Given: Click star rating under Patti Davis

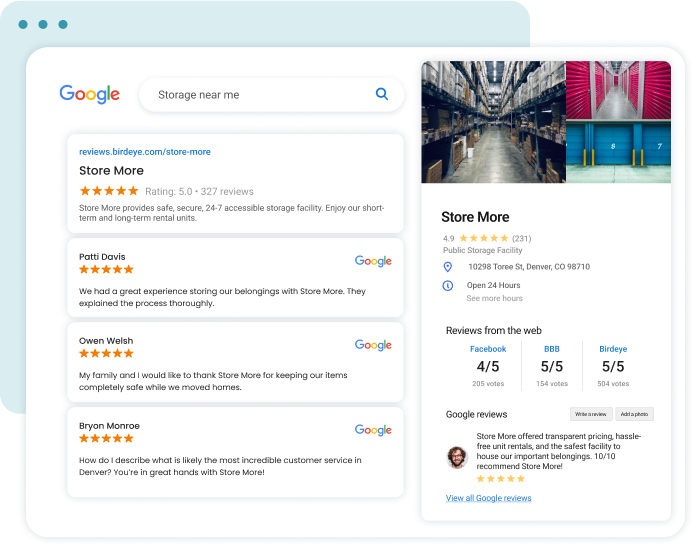Looking at the screenshot, I should (106, 270).
